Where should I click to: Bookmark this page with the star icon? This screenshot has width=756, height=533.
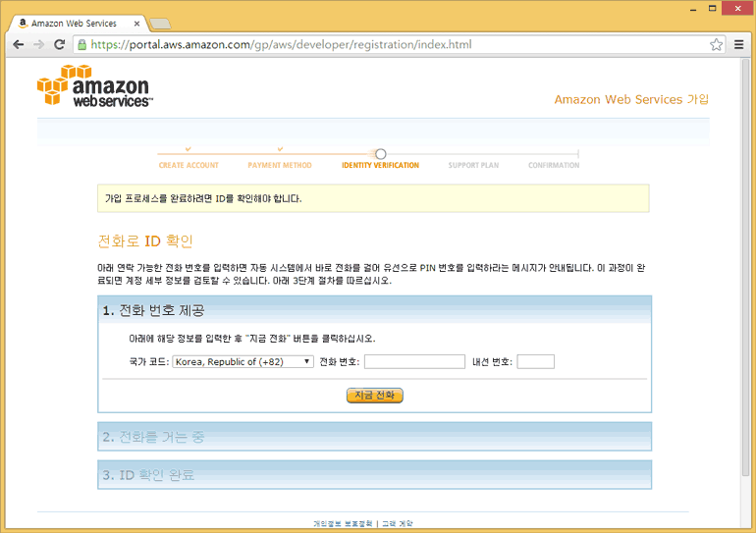[716, 44]
